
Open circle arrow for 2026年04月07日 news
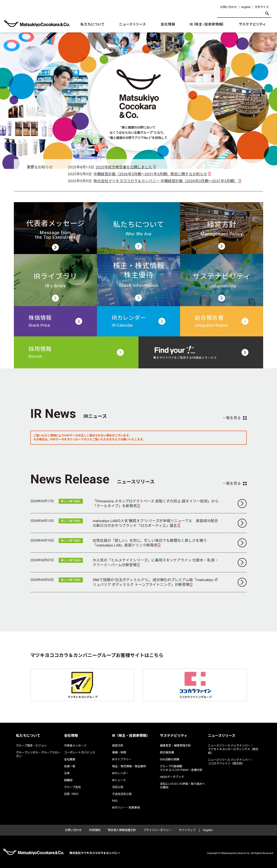point(242,562)
